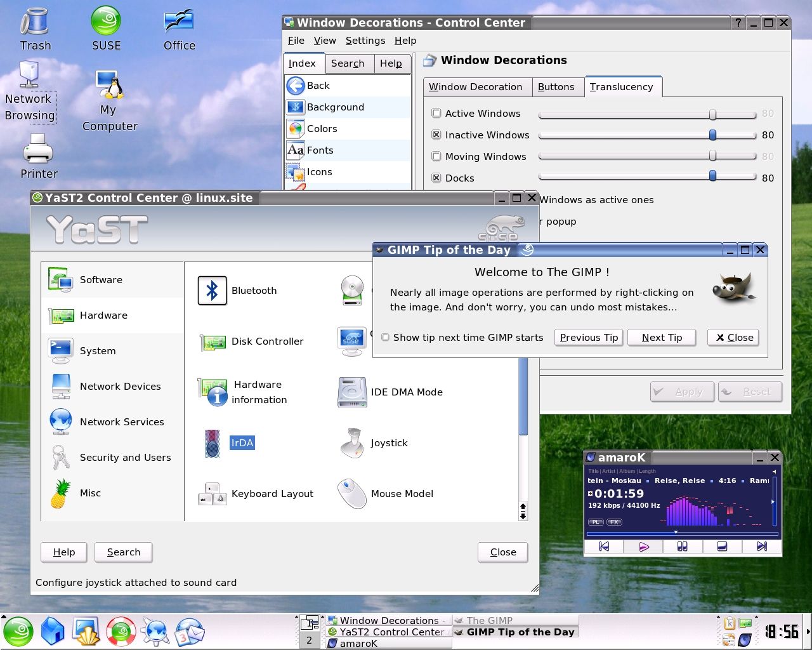Enable Moving Windows translucency checkbox
This screenshot has width=812, height=650.
pyautogui.click(x=436, y=157)
